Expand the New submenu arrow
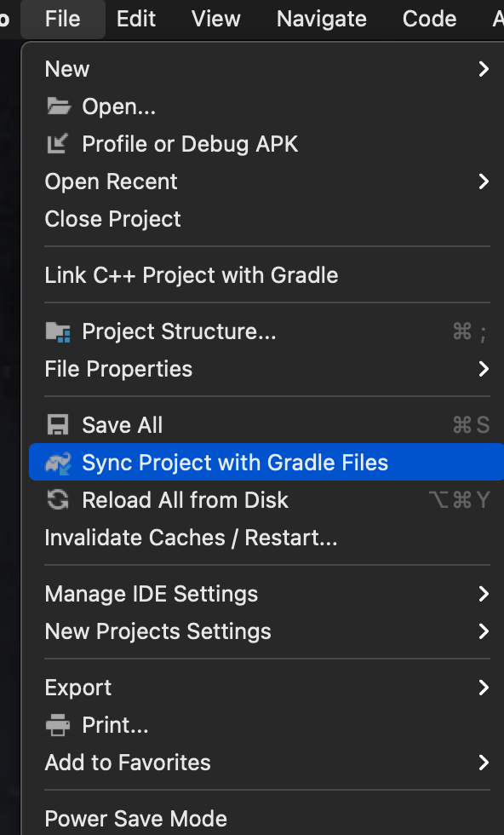The width and height of the screenshot is (504, 835). [x=484, y=69]
